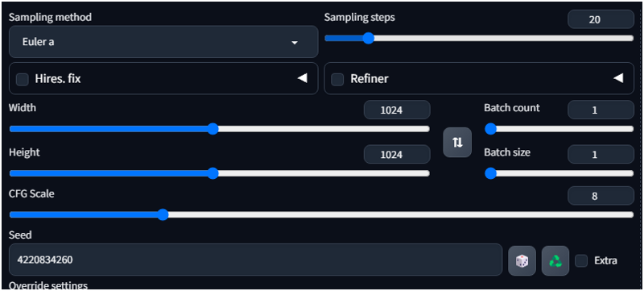The image size is (644, 291).
Task: Enable the Hires. fix checkbox
Action: (x=23, y=79)
